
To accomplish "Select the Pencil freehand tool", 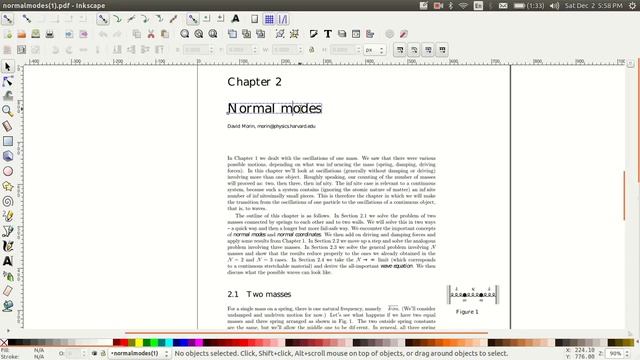I will pyautogui.click(x=7, y=216).
